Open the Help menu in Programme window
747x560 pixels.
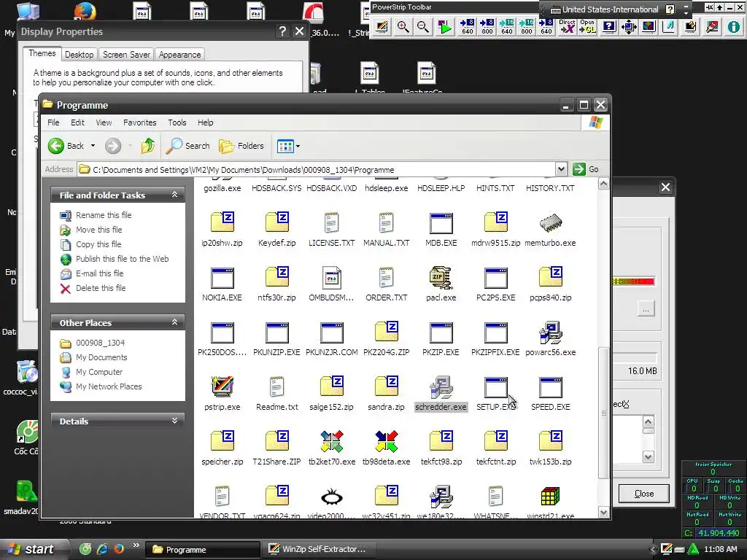click(x=205, y=122)
